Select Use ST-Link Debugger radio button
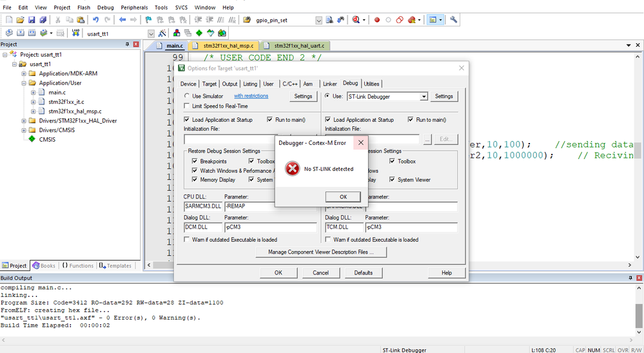 pos(327,96)
